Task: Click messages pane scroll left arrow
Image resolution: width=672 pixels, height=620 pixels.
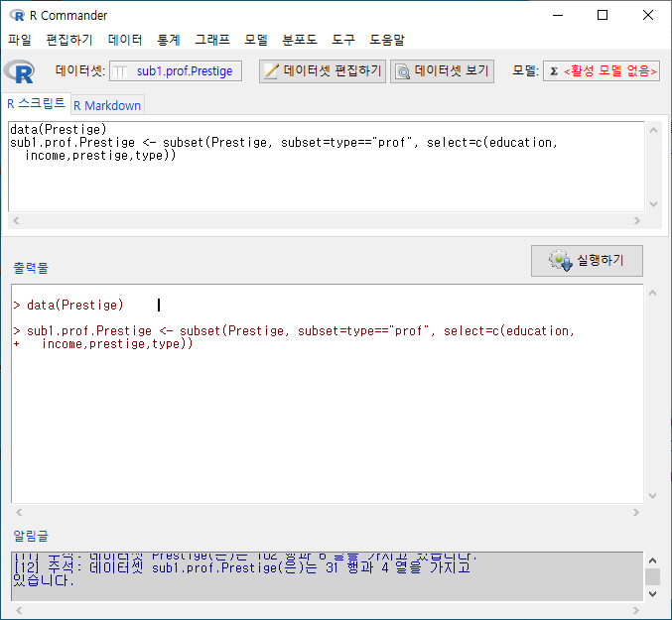Action: (x=19, y=611)
